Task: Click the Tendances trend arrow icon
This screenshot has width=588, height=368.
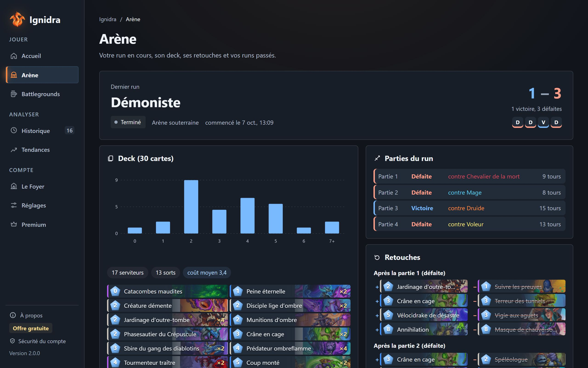Action: tap(14, 150)
